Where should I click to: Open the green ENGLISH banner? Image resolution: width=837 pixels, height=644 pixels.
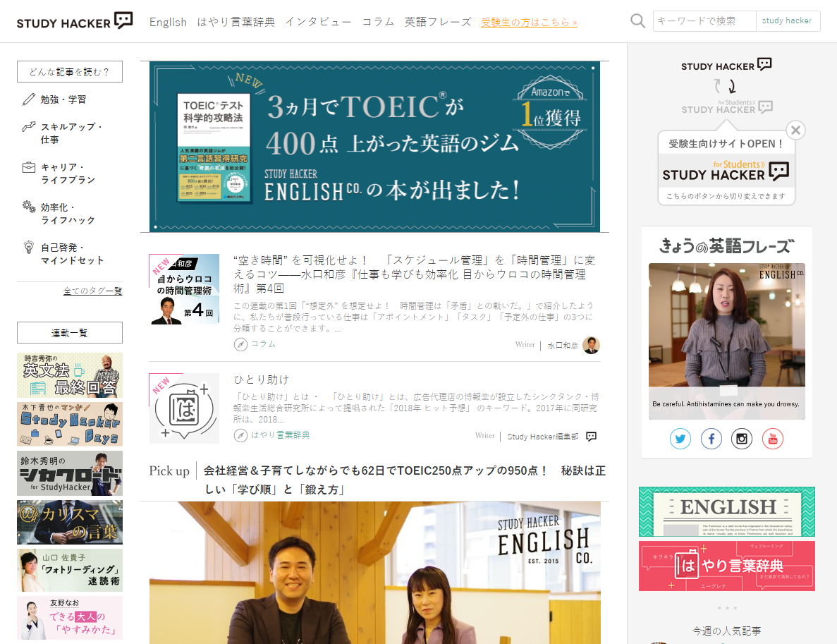[x=726, y=511]
